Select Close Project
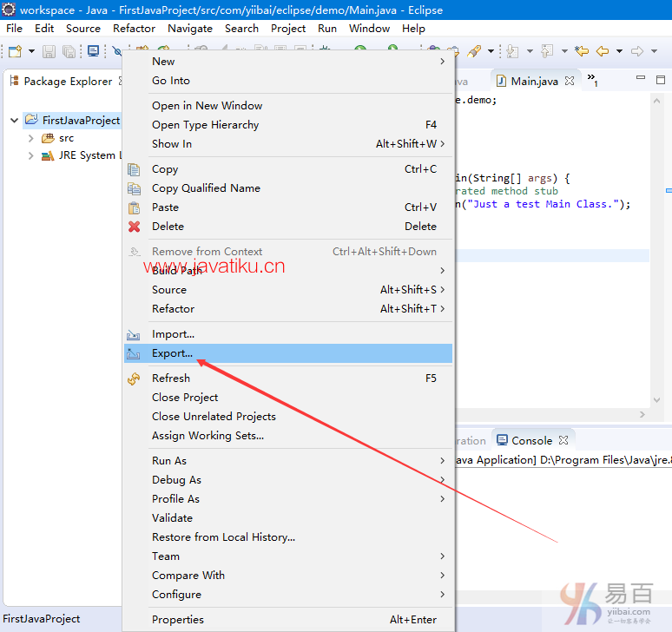Viewport: 672px width, 632px height. 288,398
